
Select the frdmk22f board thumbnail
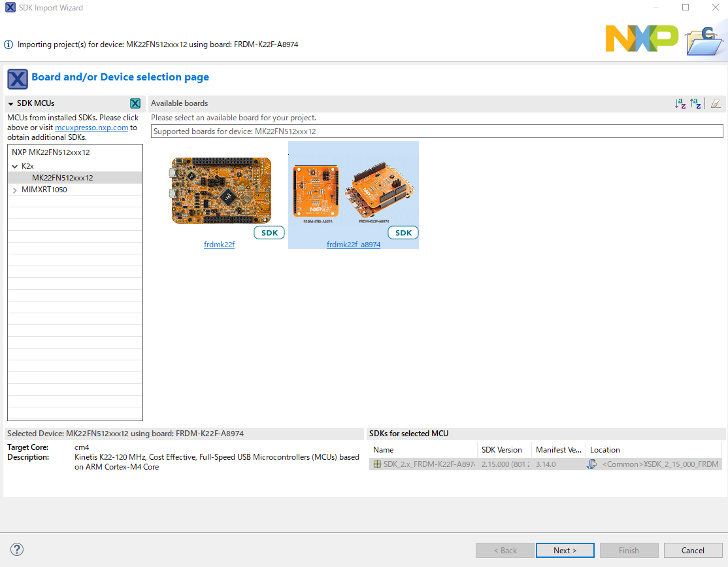(x=221, y=191)
